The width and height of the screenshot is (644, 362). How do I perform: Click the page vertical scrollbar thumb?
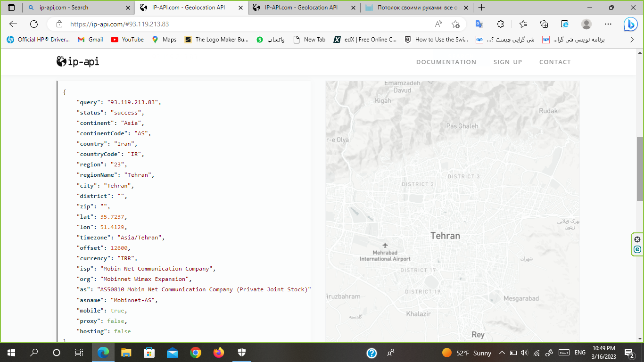[640, 170]
